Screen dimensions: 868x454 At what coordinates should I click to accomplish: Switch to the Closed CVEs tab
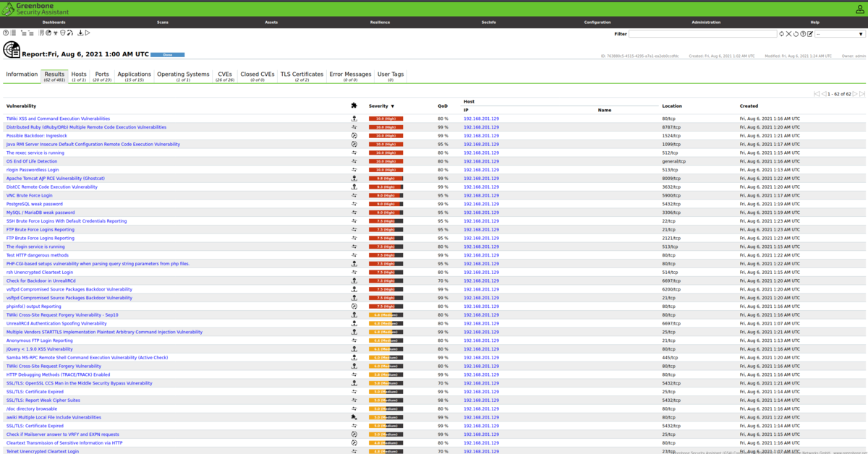258,76
